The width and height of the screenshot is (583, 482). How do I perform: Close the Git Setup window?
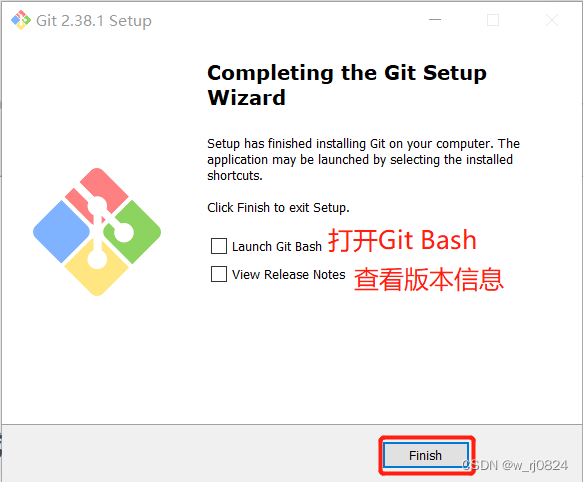pyautogui.click(x=552, y=20)
